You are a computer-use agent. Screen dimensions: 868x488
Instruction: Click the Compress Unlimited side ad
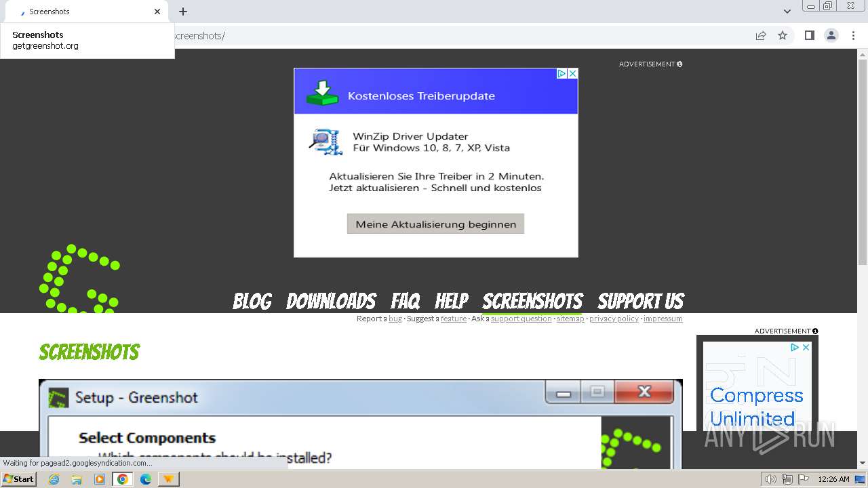click(757, 386)
